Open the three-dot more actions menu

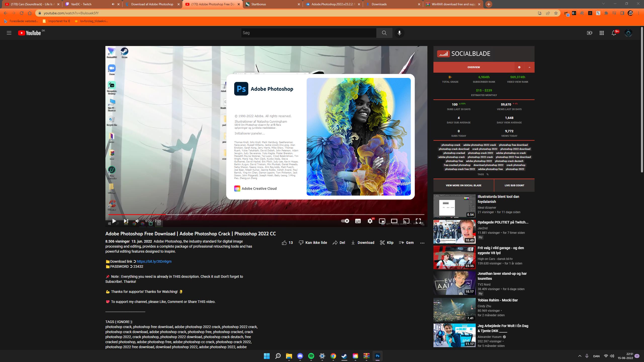point(422,243)
